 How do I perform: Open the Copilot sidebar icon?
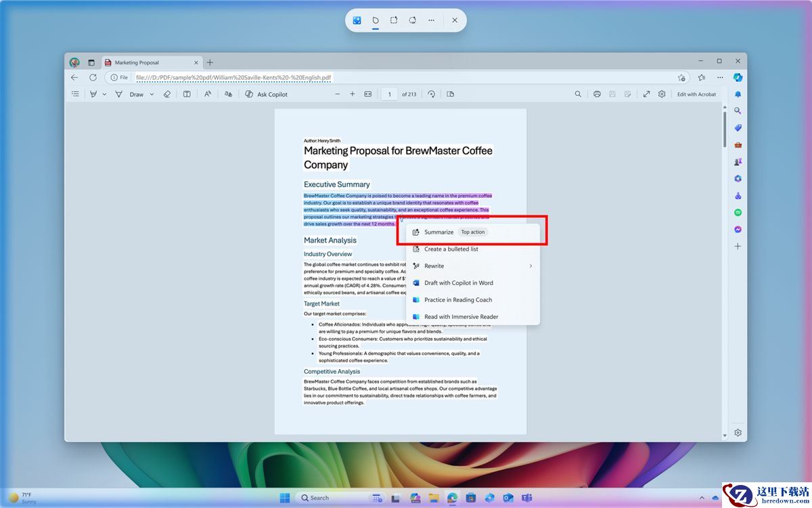738,78
